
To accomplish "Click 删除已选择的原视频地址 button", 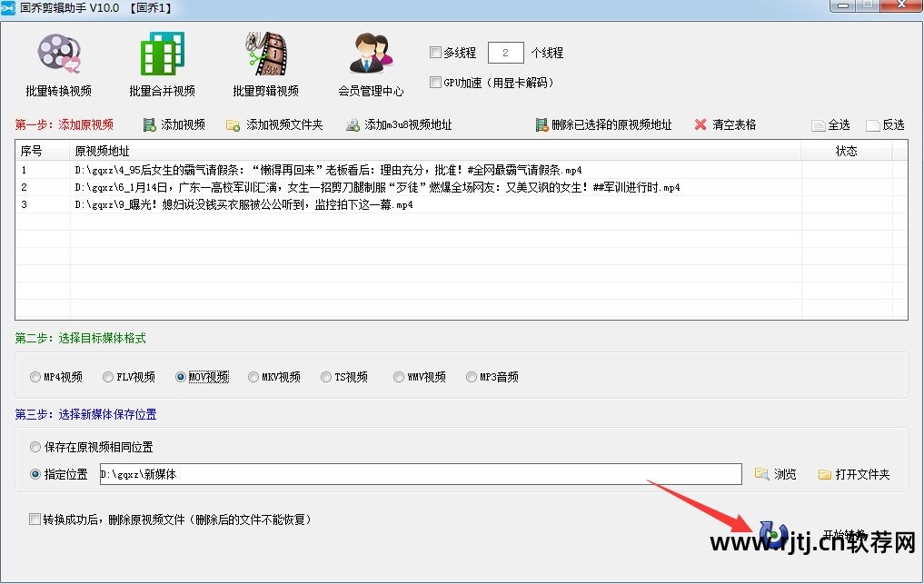I will (603, 124).
